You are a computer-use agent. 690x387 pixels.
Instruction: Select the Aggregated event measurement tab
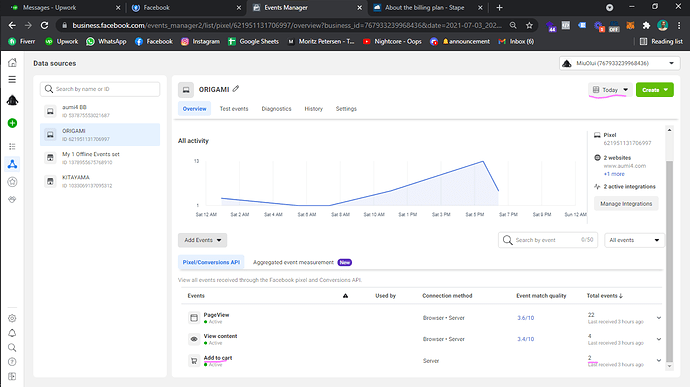[302, 262]
